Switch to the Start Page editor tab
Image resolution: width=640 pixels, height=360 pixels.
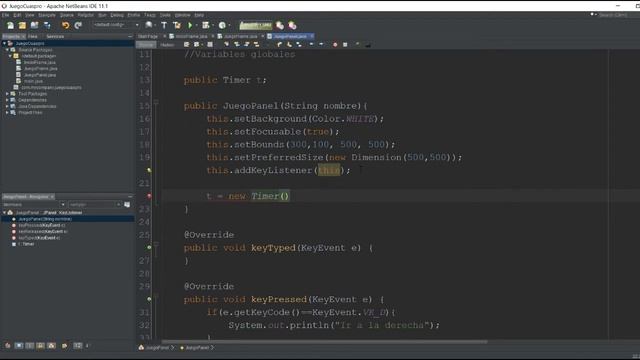coord(148,36)
